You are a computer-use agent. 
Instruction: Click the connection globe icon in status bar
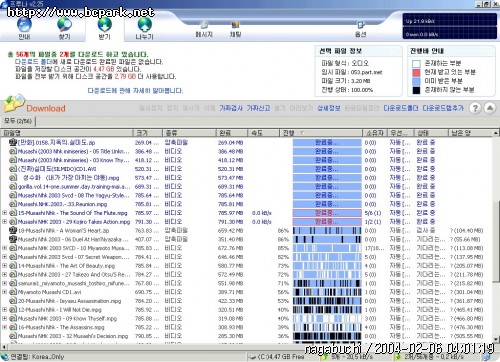5,357
